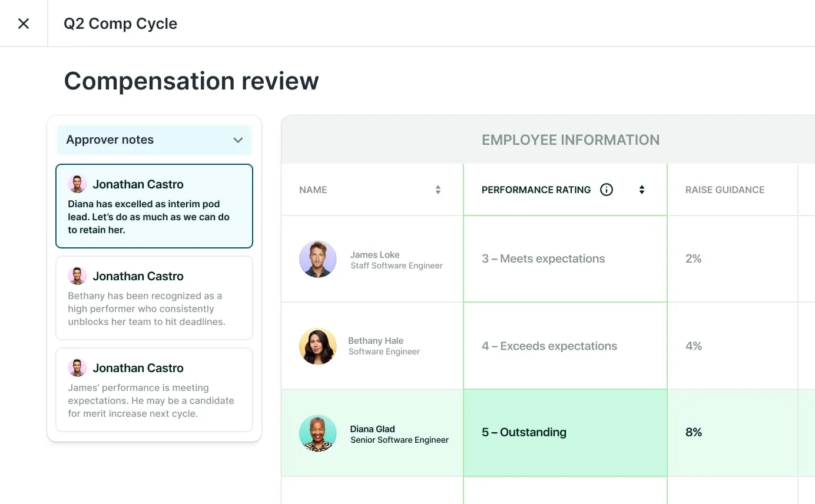Open the note about James' performance
815x504 pixels.
154,400
